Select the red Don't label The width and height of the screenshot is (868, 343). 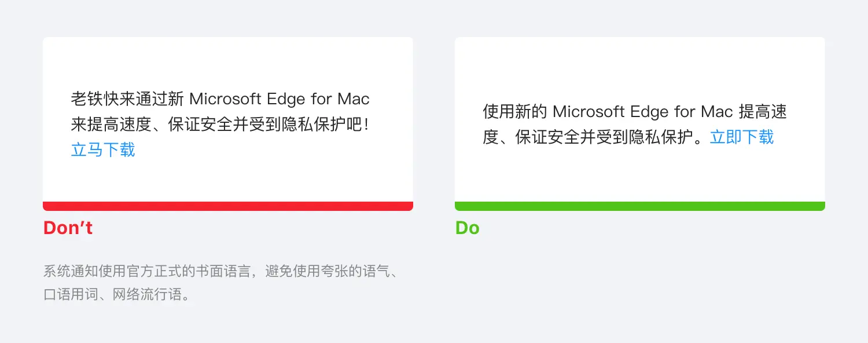pos(68,228)
